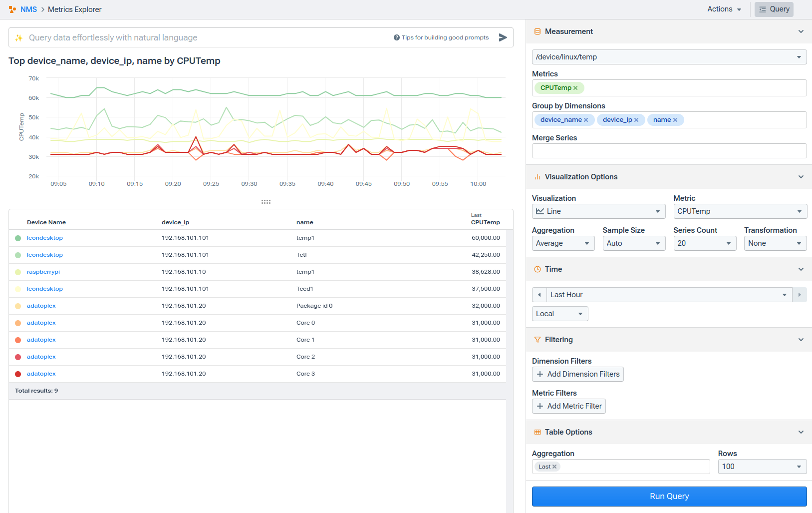
Task: Click the Core 2 name cell
Action: (305, 357)
